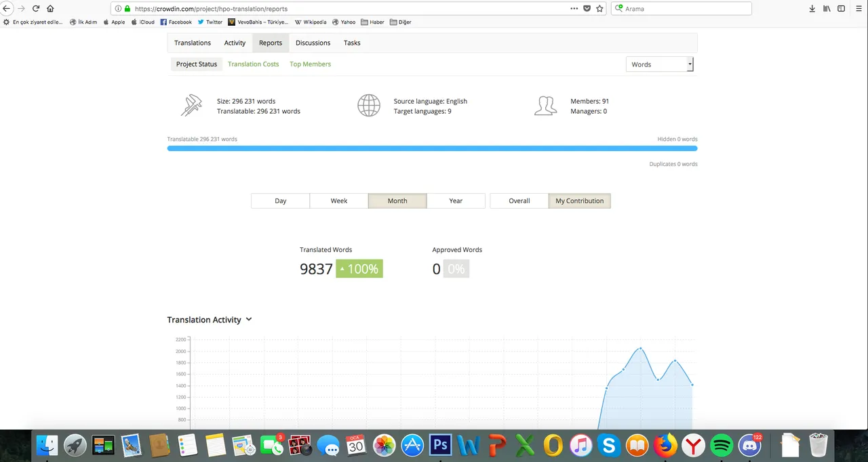
Task: Open the Trash in the dock
Action: pos(818,445)
